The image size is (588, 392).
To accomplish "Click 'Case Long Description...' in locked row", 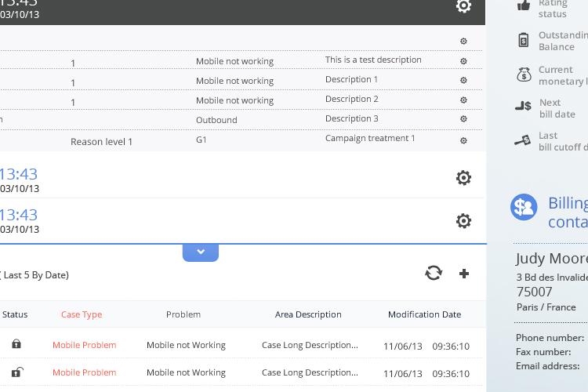I will point(310,345).
